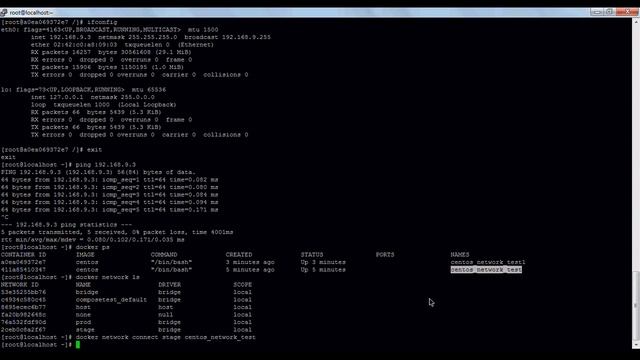Click network ID 'fa20b982648c'
Screen dimensions: 640x360
[x=23, y=315]
